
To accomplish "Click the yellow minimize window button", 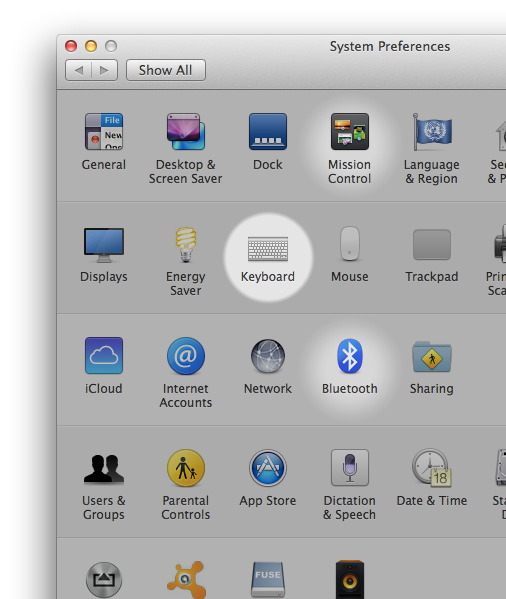I will pos(91,46).
